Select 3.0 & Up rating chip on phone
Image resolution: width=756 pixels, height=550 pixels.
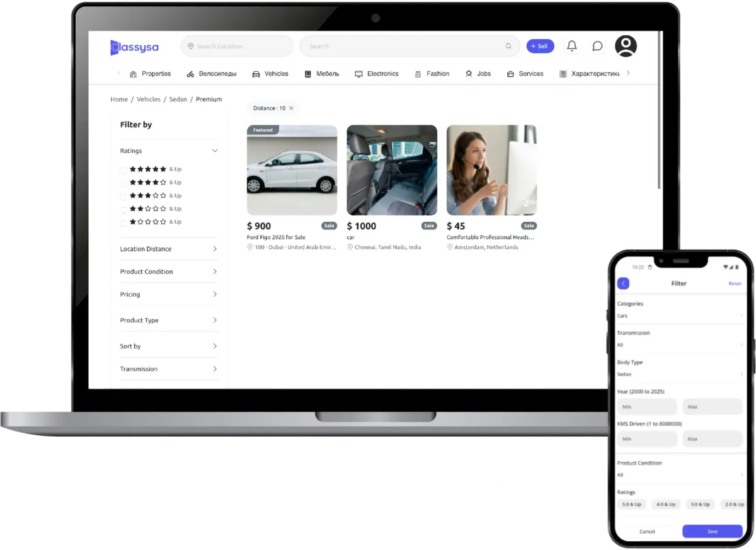[700, 505]
